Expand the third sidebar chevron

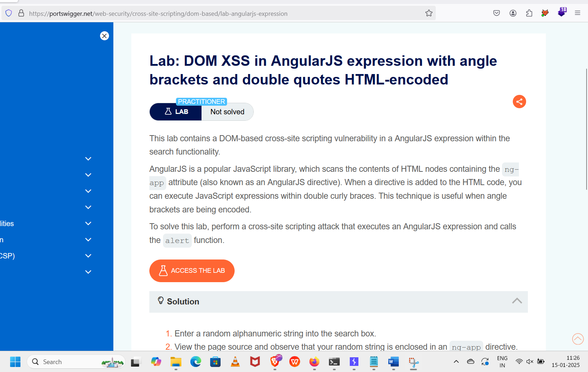coord(88,191)
